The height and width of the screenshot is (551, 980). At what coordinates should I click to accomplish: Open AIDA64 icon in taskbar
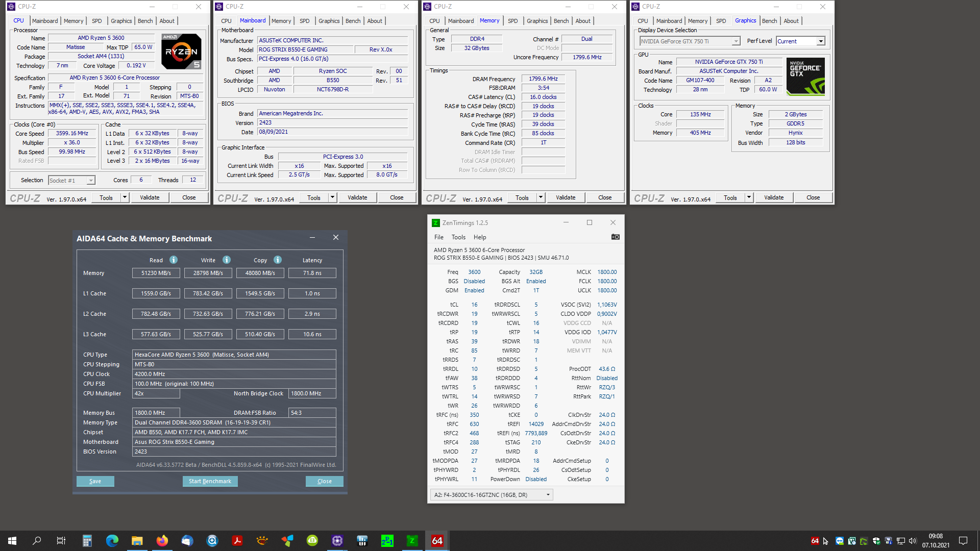pos(437,541)
